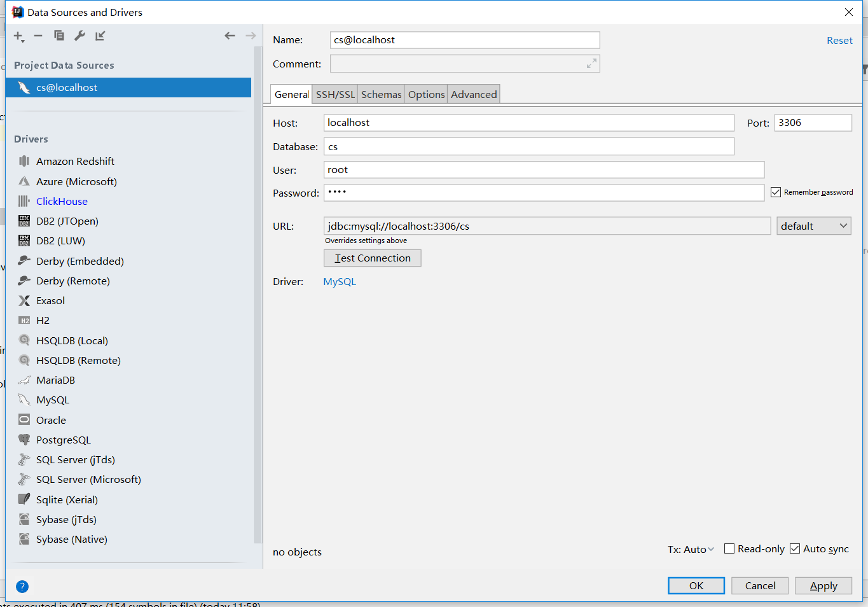The height and width of the screenshot is (607, 868).
Task: Toggle the Remember password checkbox
Action: 776,192
